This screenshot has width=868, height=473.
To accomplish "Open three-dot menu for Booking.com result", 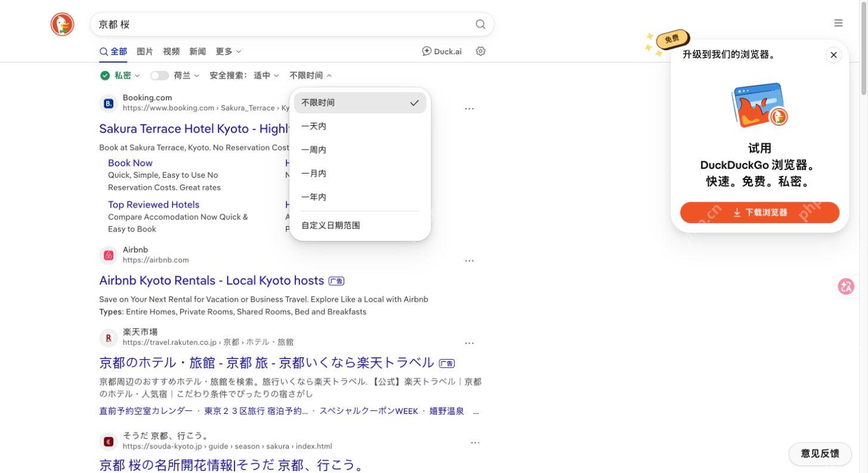I will point(469,109).
